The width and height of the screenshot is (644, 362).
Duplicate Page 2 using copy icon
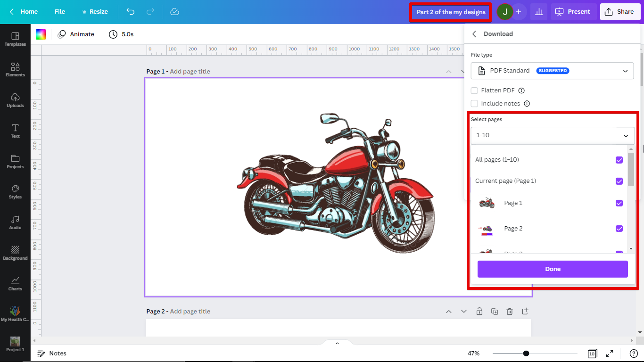pyautogui.click(x=495, y=312)
